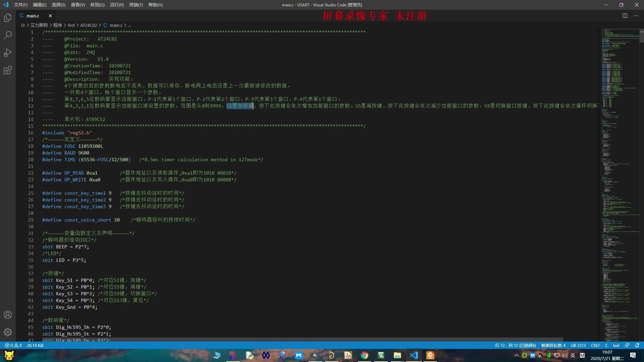
Task: Open the Extensions view
Action: 7,70
